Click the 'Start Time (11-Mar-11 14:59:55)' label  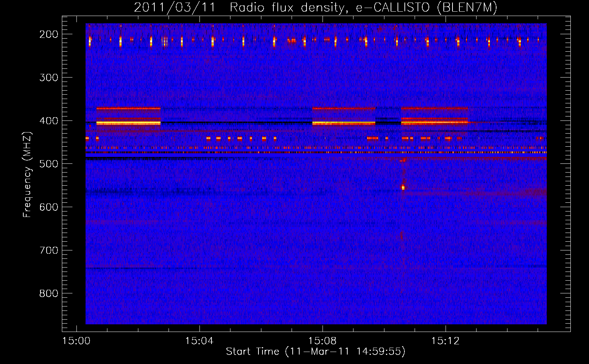pos(316,352)
